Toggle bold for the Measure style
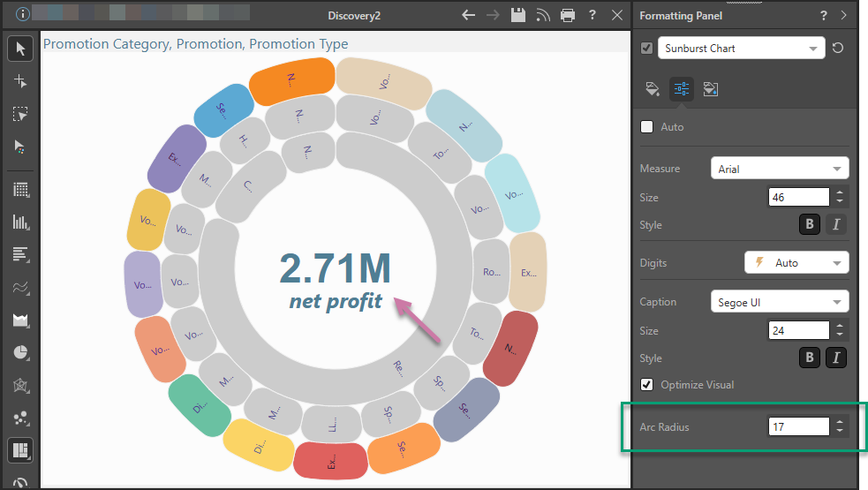Viewport: 868px width, 490px height. [x=809, y=224]
